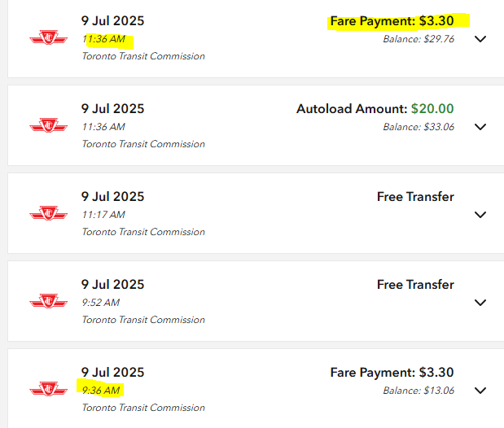Click the green $20.00 autoload amount

click(432, 109)
